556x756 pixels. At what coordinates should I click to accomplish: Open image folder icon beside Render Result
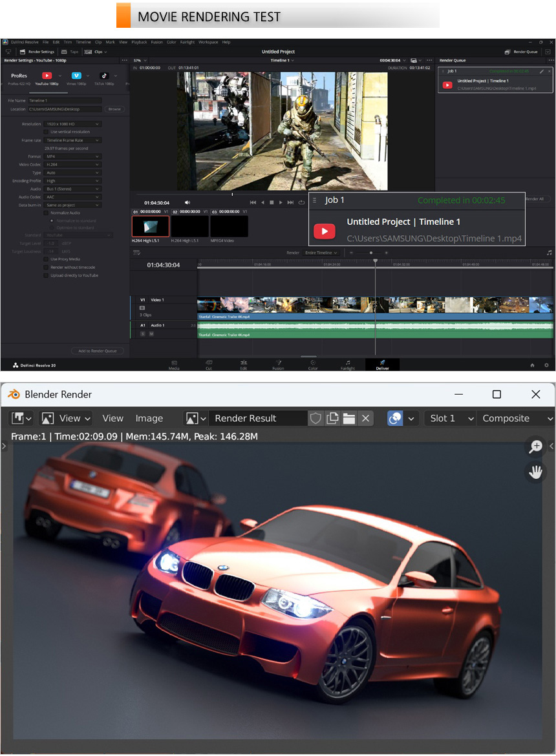coord(349,418)
